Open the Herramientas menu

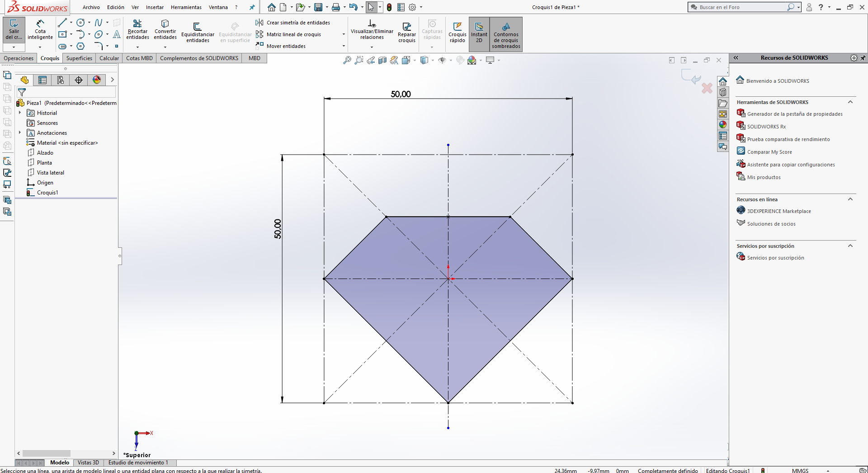pyautogui.click(x=186, y=7)
